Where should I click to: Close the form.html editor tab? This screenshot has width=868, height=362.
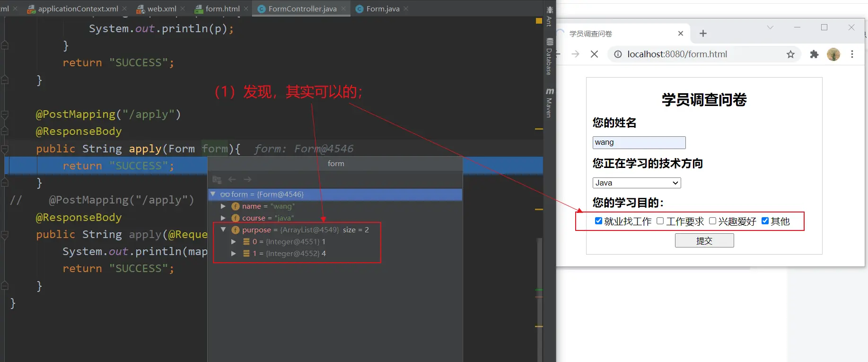[246, 9]
